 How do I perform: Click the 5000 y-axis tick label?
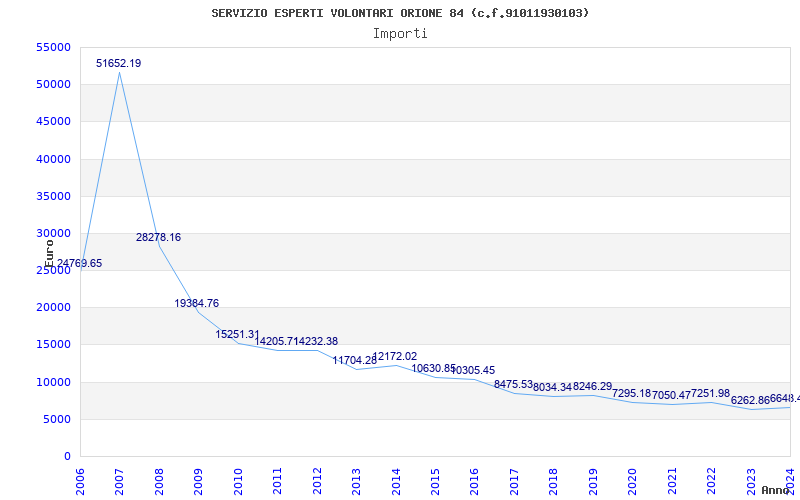[x=57, y=419]
